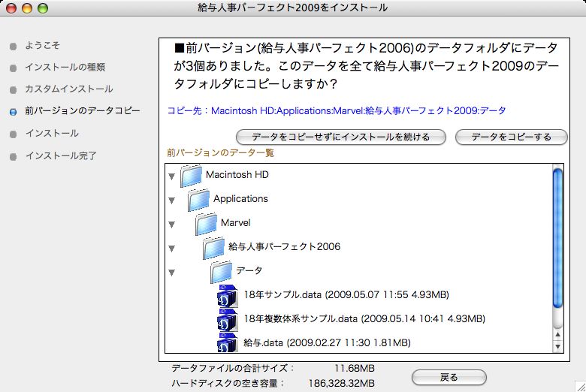
Task: Click the インストールの種類 step bullet
Action: [13, 68]
